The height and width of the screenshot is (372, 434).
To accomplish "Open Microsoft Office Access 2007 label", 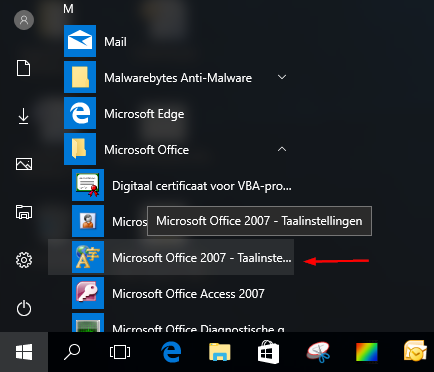I will point(188,294).
